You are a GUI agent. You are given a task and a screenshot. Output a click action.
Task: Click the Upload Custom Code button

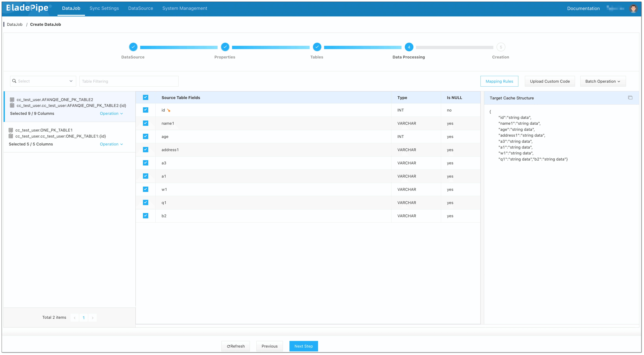[550, 81]
